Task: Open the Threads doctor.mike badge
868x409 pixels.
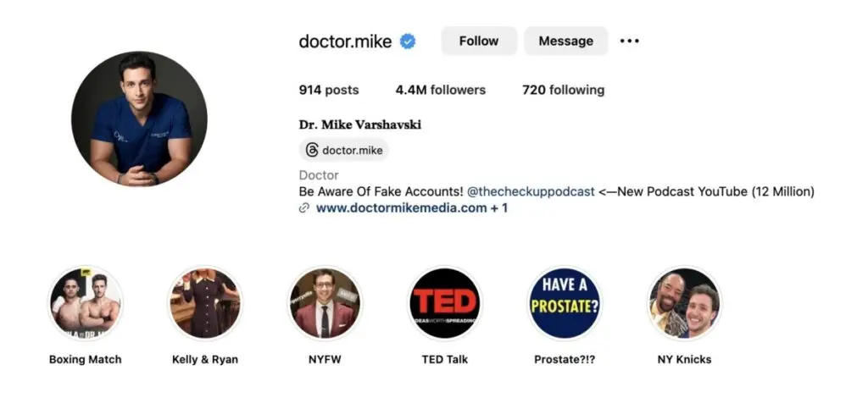Action: point(344,150)
